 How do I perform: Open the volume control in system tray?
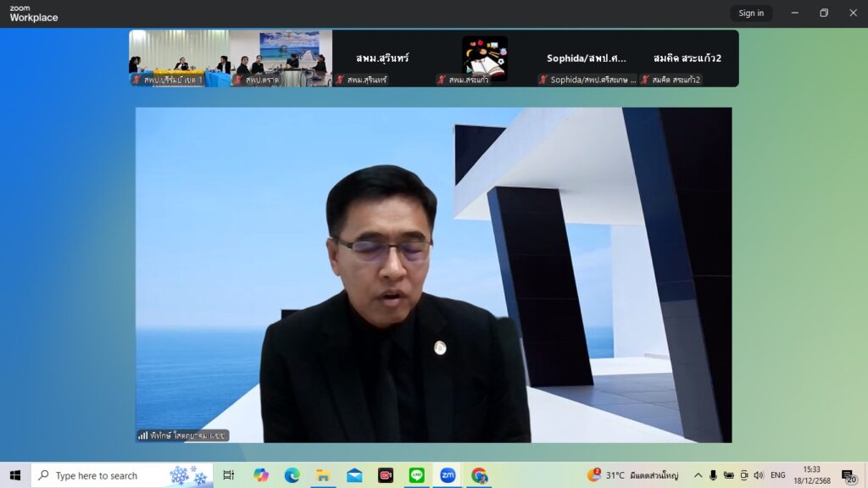[x=759, y=475]
